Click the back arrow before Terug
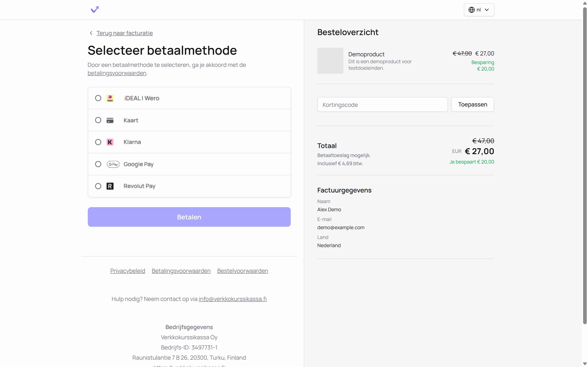The width and height of the screenshot is (588, 367). (91, 33)
